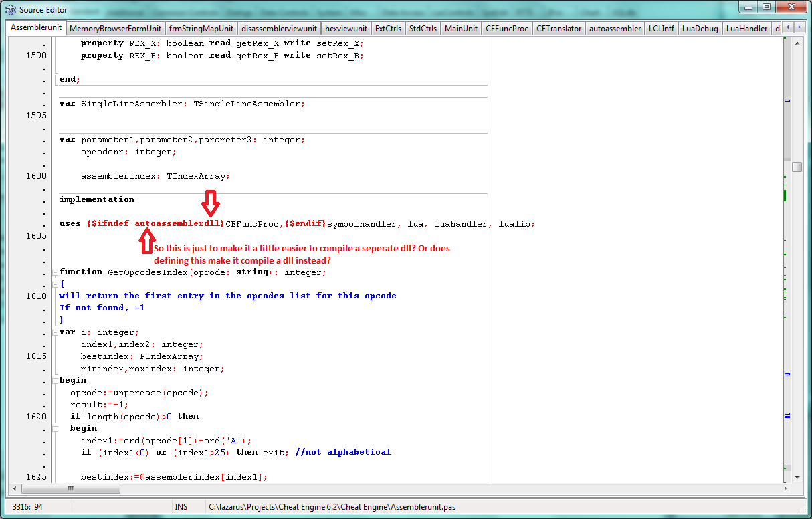Click the INS insert mode status panel
The image size is (812, 519).
click(x=181, y=507)
